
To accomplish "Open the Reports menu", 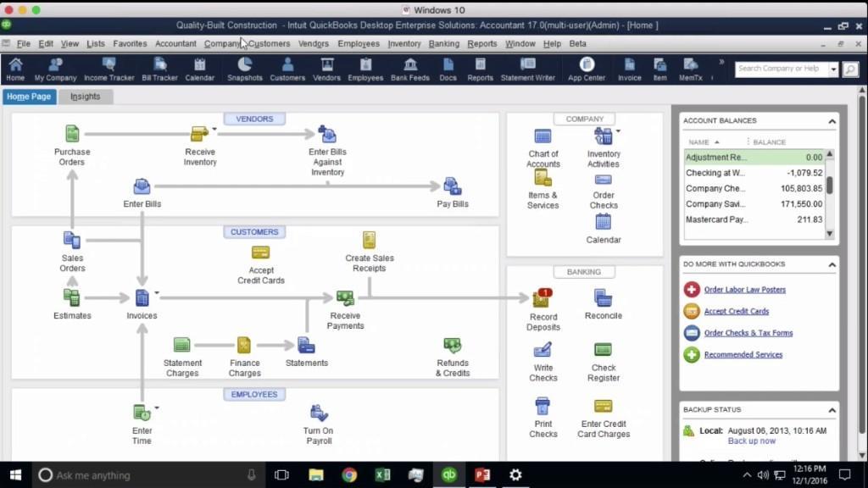I will [481, 44].
